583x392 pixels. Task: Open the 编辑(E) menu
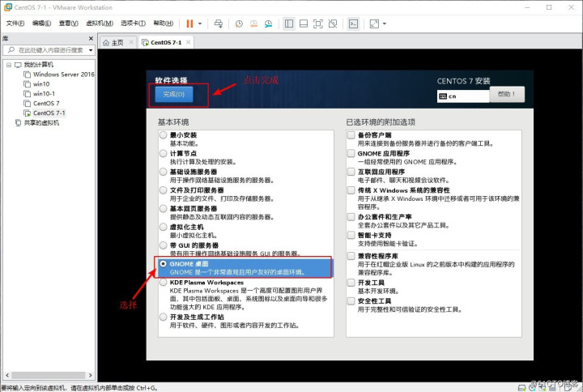(41, 23)
